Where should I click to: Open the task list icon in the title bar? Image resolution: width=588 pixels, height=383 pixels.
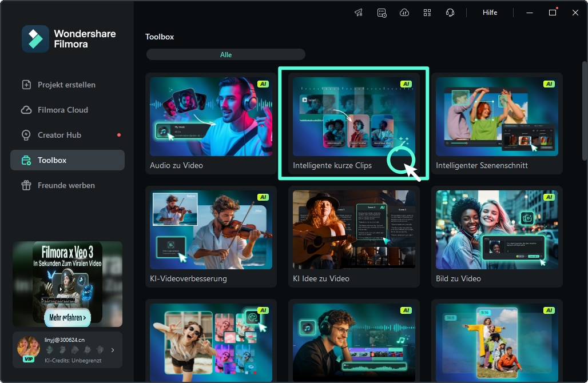coord(382,13)
